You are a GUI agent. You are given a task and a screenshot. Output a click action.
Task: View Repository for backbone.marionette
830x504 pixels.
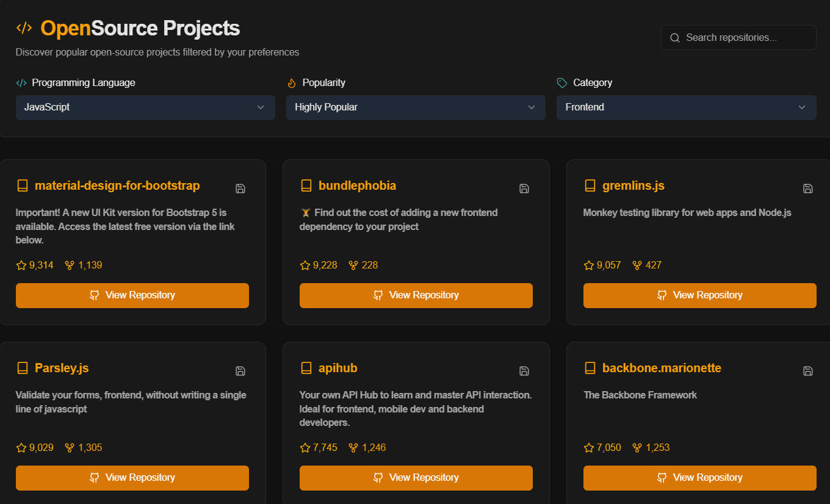[700, 478]
